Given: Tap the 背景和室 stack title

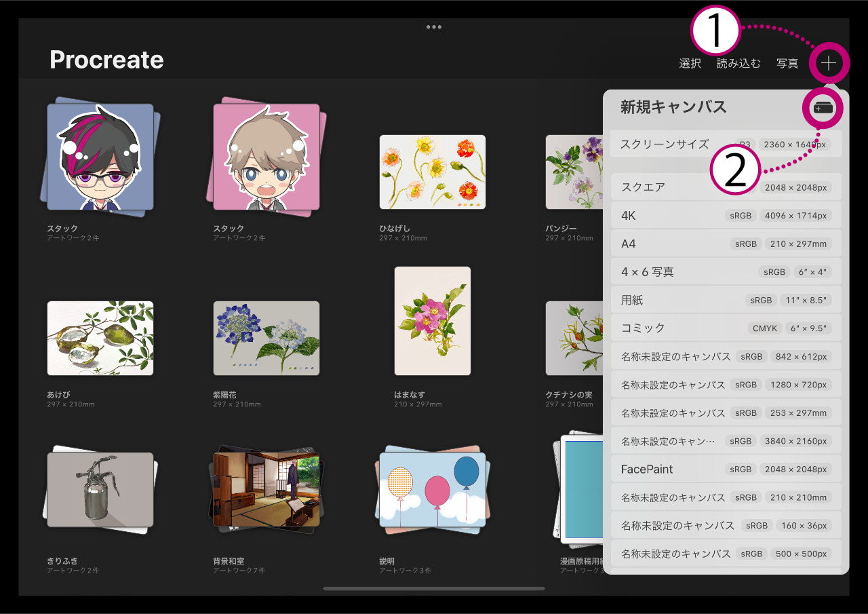Looking at the screenshot, I should pos(229,561).
